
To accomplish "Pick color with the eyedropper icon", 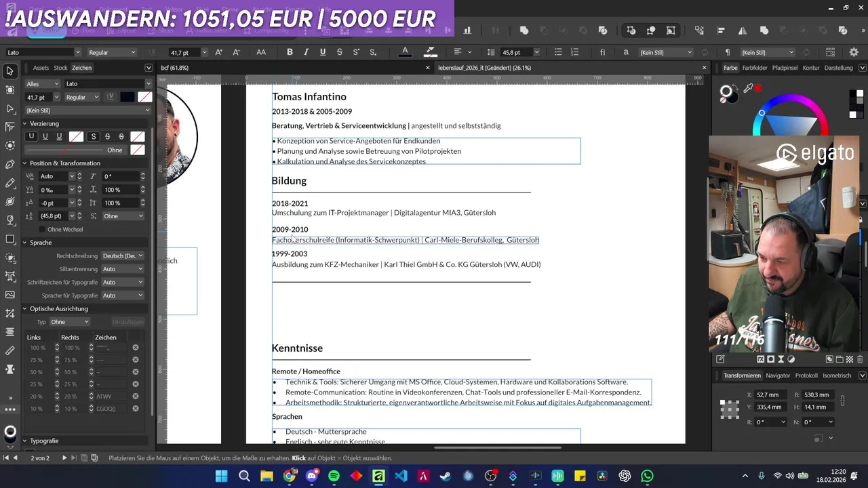I will click(x=749, y=88).
